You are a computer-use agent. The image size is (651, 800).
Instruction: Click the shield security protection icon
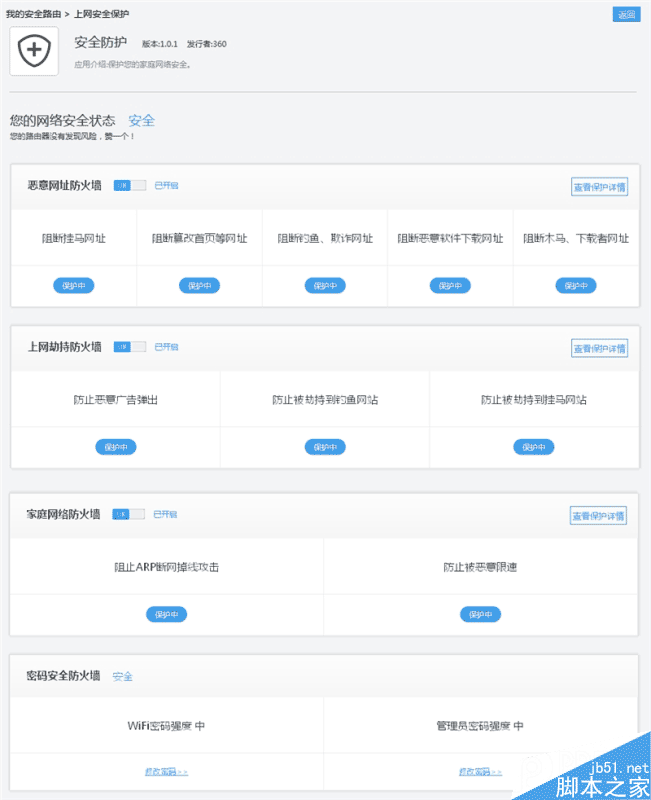(34, 51)
